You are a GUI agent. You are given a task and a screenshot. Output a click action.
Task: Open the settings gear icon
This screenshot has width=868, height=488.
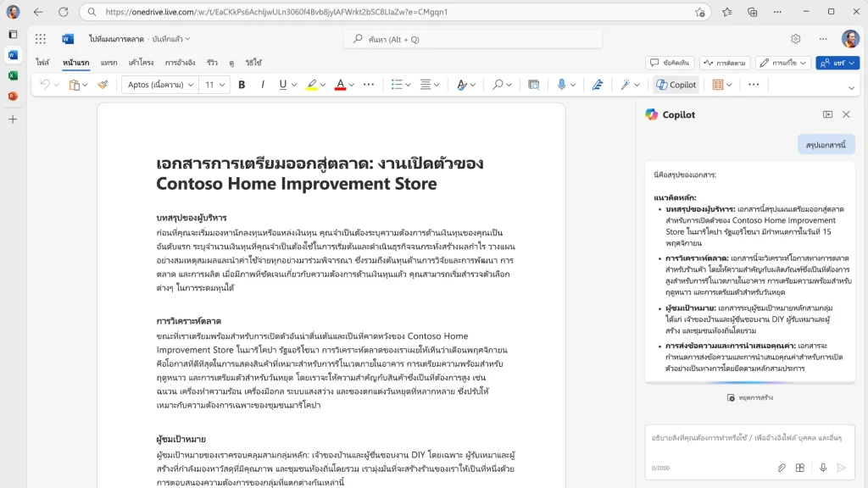pyautogui.click(x=795, y=39)
